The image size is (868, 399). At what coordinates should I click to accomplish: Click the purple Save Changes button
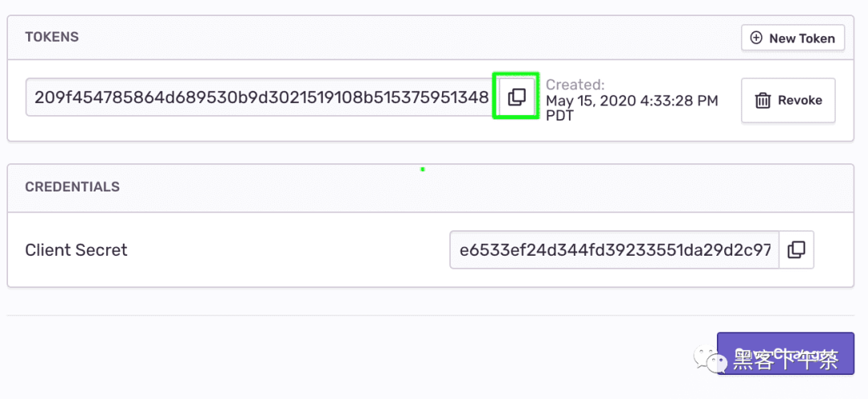tap(785, 353)
